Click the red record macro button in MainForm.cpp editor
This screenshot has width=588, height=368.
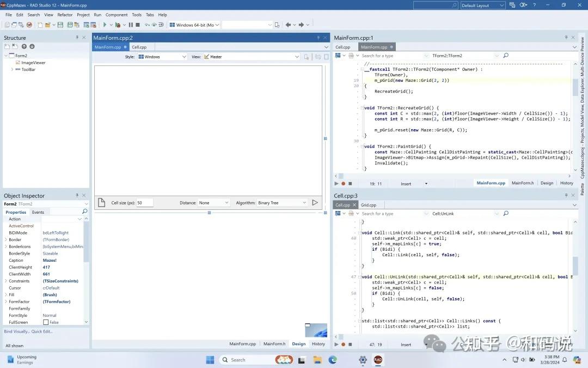pos(343,184)
